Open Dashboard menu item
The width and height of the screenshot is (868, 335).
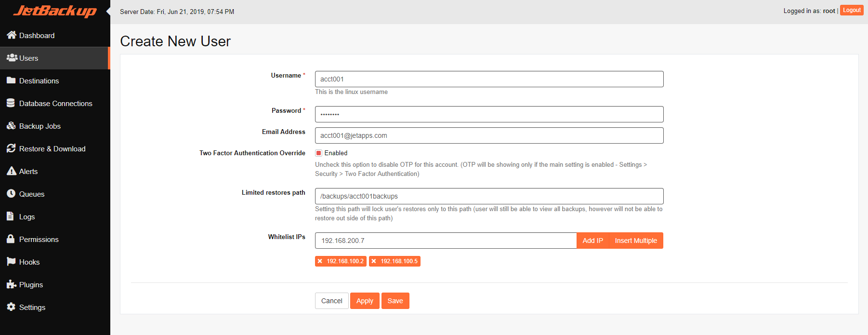tap(55, 35)
